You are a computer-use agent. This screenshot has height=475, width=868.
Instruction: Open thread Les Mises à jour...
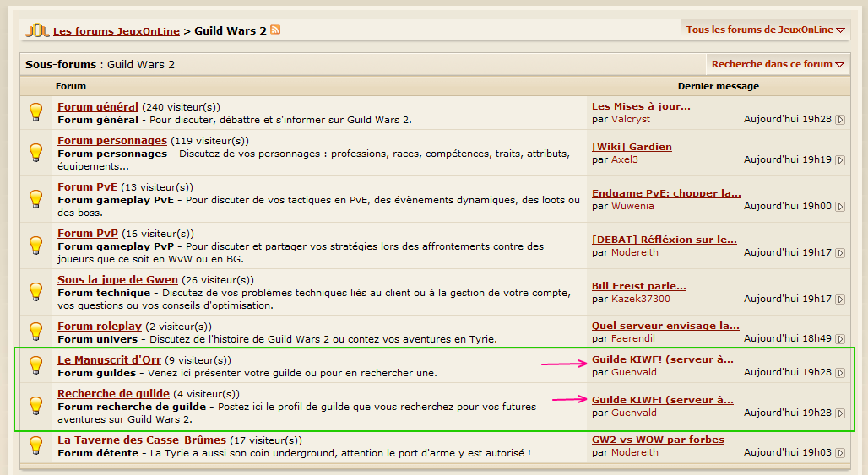[641, 106]
